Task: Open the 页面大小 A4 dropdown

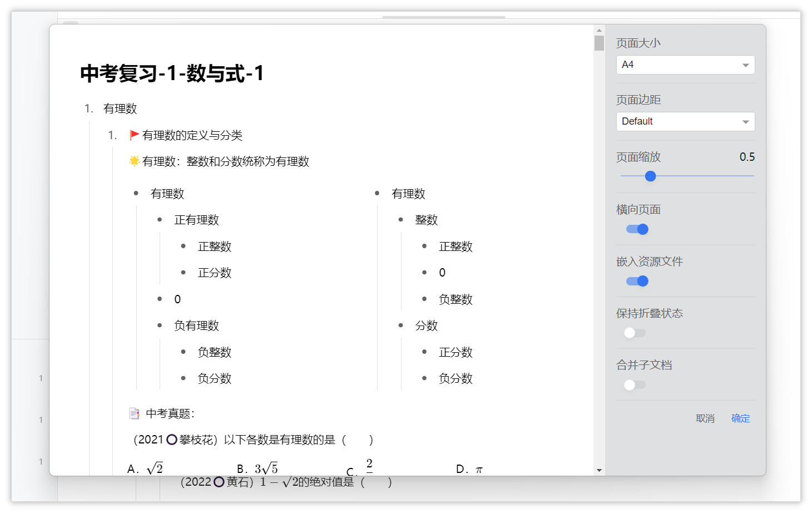Action: tap(685, 65)
